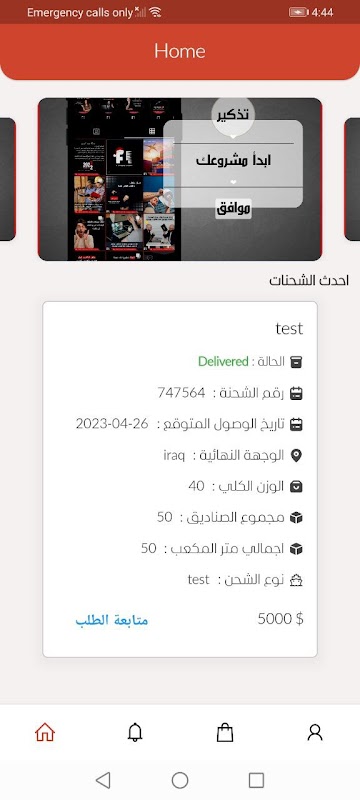Tap the weight icon beside total weight 40

click(x=296, y=487)
